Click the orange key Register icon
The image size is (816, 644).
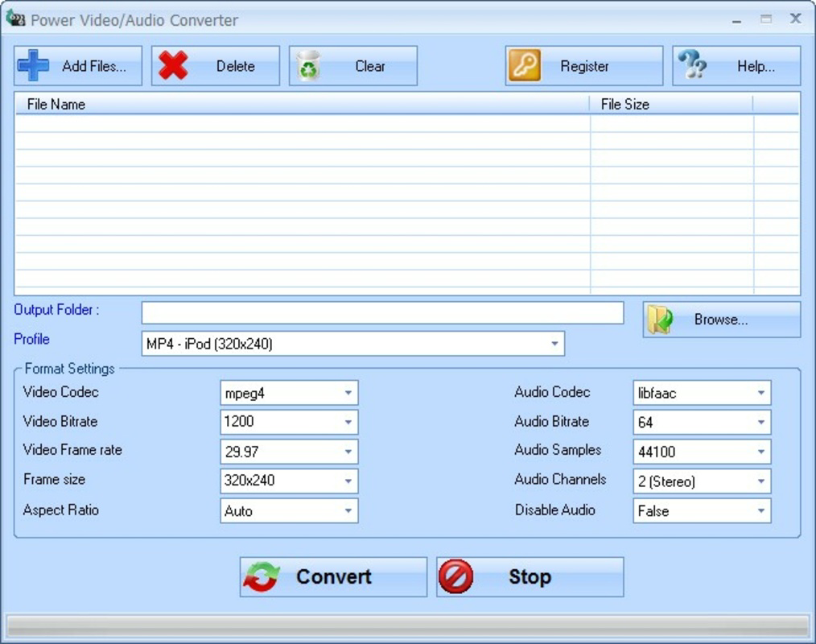524,65
